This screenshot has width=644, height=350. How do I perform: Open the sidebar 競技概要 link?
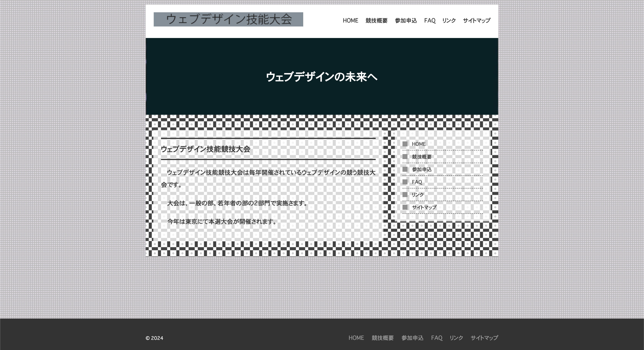[422, 157]
